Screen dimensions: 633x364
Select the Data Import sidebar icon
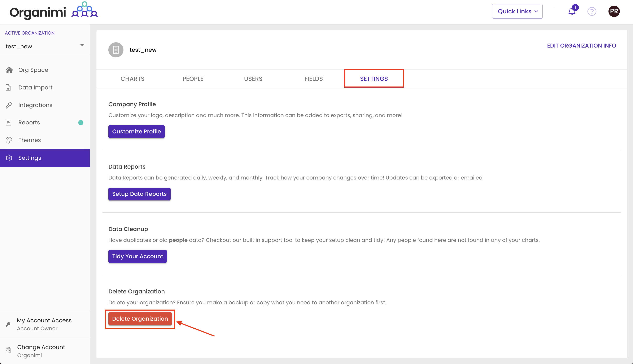point(9,88)
